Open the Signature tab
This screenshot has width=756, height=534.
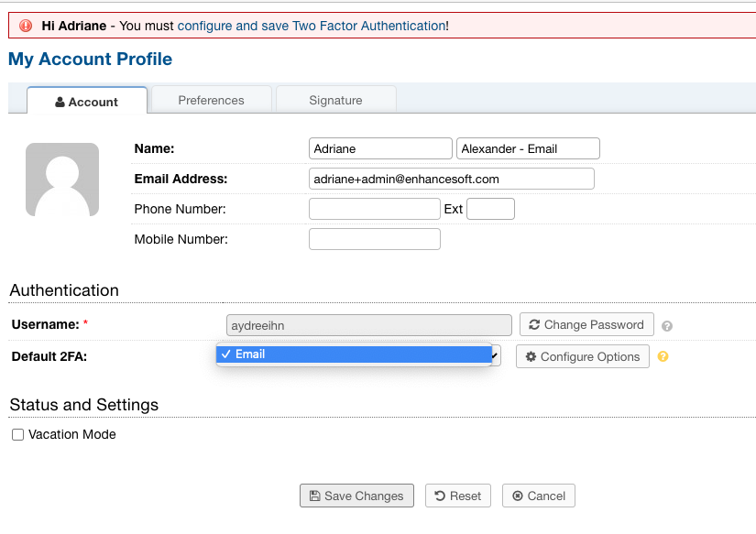[x=335, y=100]
